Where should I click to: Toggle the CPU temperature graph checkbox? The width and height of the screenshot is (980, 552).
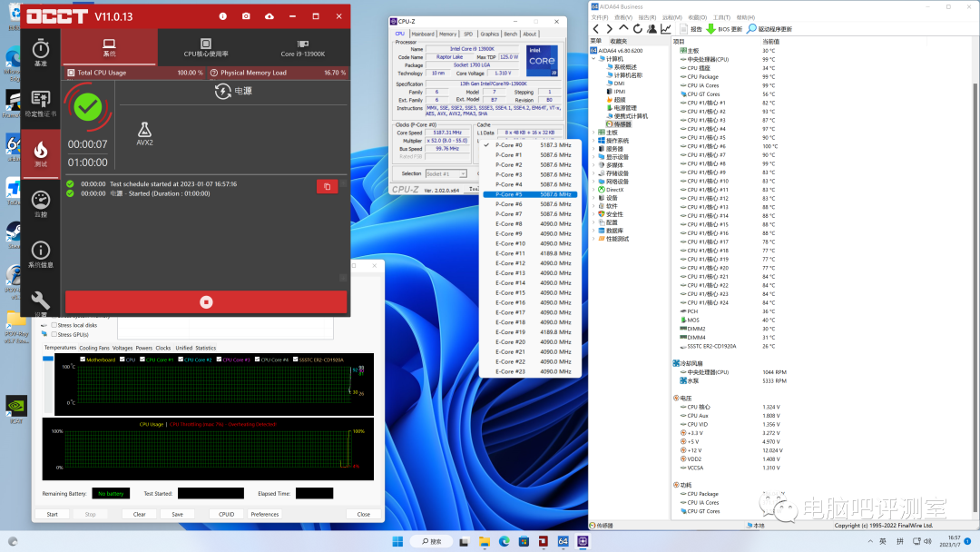pos(122,360)
